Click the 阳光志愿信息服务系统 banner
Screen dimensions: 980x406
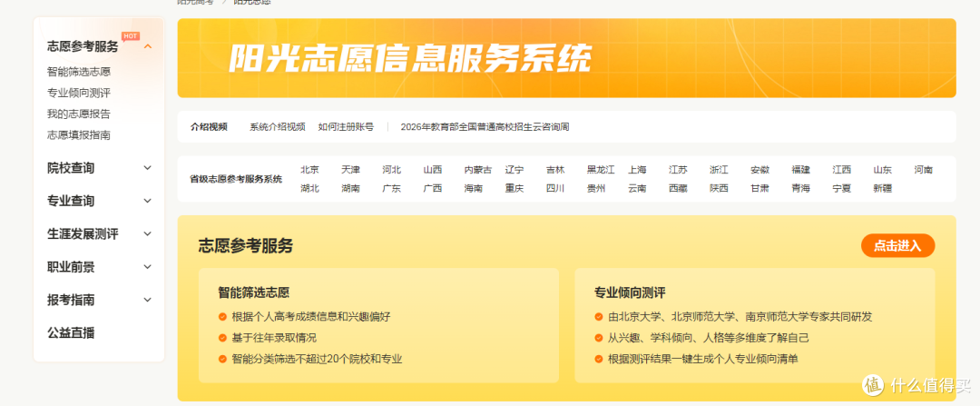[566, 58]
